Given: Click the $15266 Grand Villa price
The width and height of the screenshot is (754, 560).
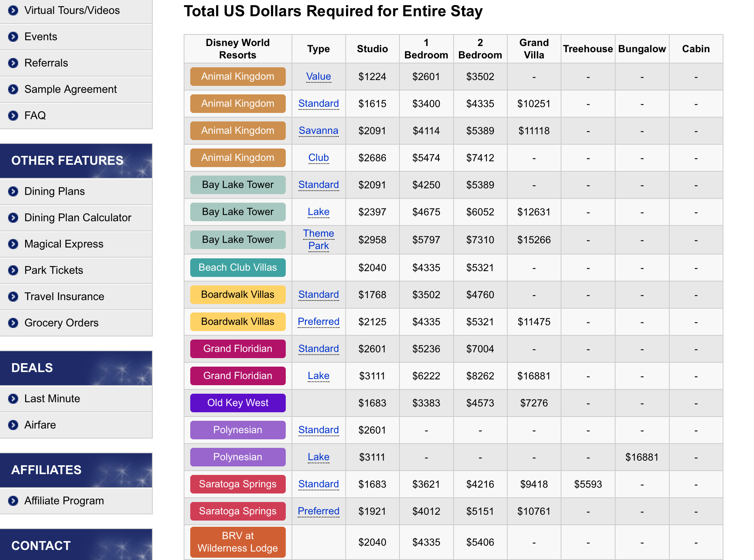Looking at the screenshot, I should tap(534, 240).
